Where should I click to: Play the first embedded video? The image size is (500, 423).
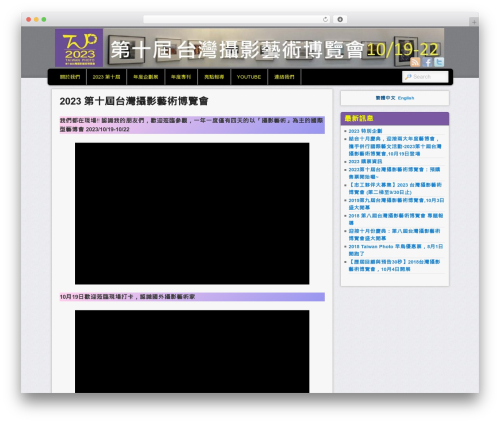pos(192,213)
